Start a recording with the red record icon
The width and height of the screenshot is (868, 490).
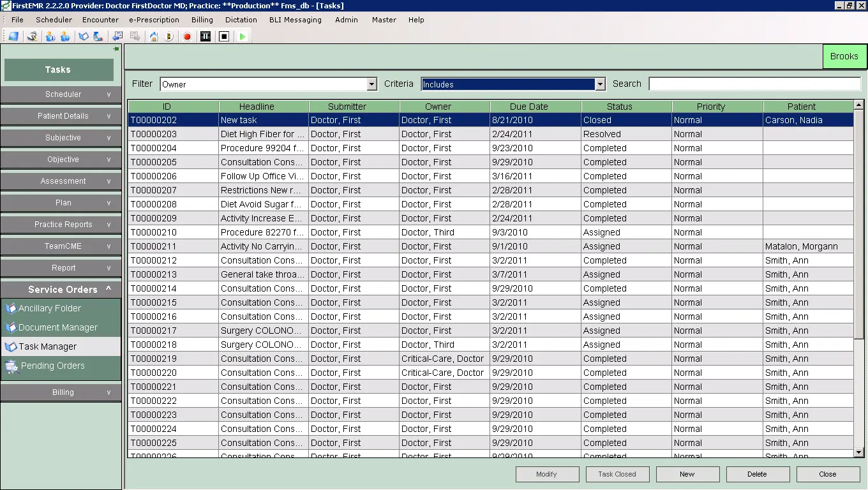(x=187, y=36)
